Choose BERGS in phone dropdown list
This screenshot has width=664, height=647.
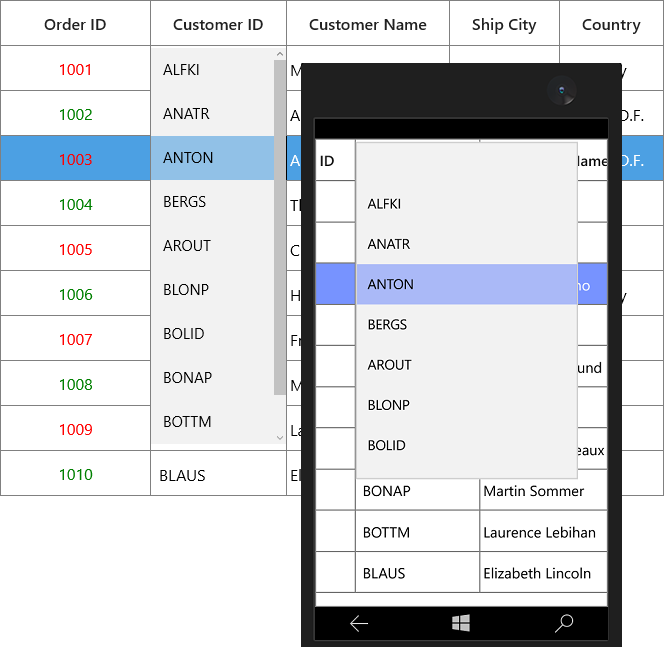pos(467,325)
